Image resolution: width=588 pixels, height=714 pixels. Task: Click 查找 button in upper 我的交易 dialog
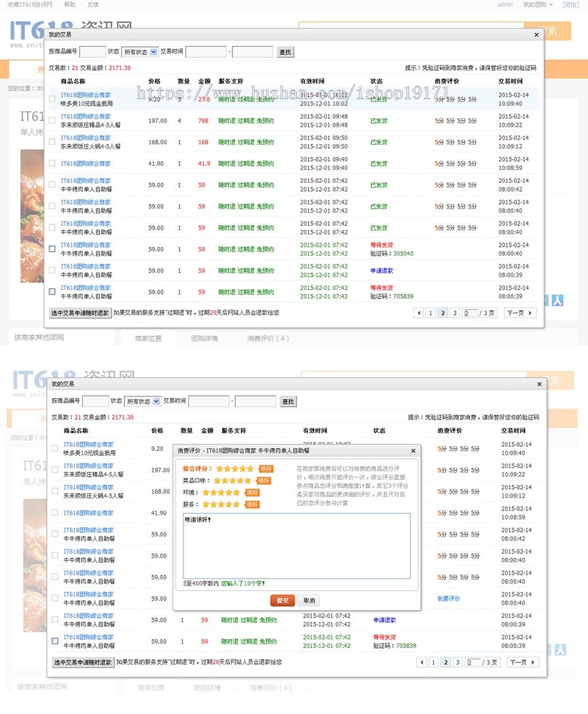[286, 52]
